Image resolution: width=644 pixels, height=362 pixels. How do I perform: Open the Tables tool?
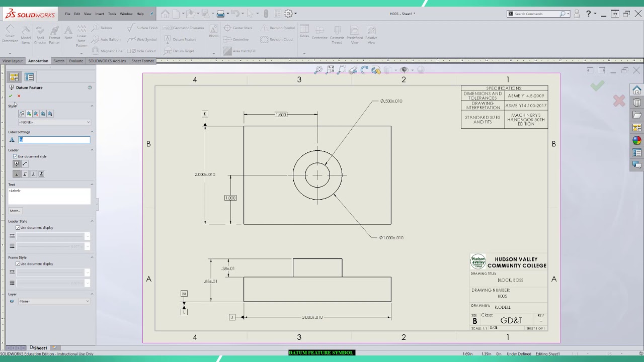(x=304, y=32)
